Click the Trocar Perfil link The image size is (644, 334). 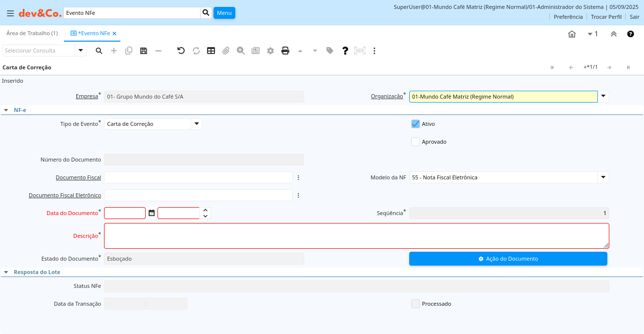point(606,17)
